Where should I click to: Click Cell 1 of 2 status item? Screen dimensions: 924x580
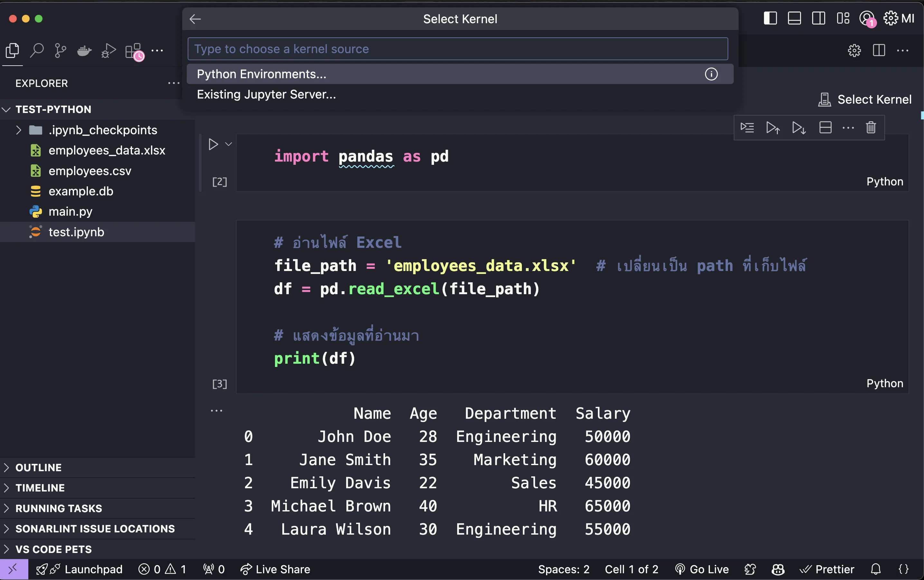pos(632,569)
